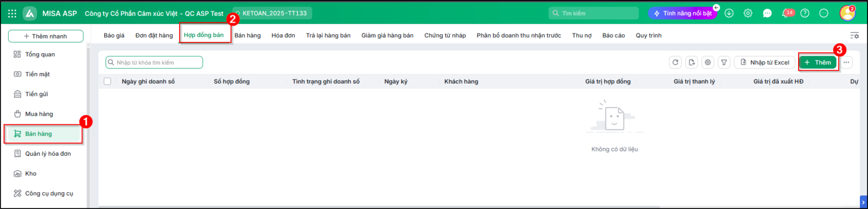Tick the select-all checkbox in table header
The height and width of the screenshot is (209, 868).
click(107, 81)
